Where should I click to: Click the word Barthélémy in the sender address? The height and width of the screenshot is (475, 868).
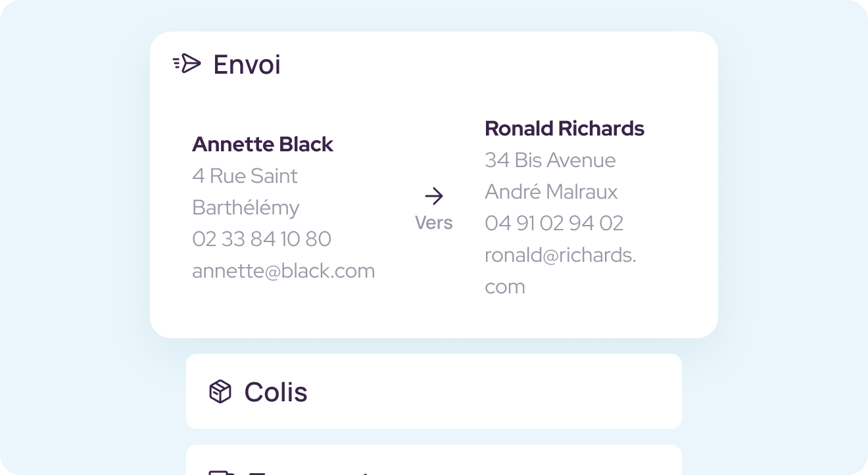click(x=246, y=208)
